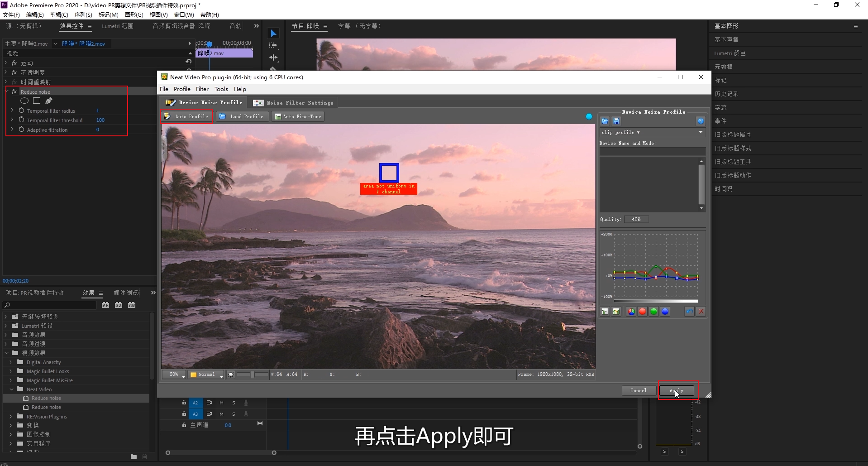This screenshot has width=868, height=466.
Task: Mute audio track A2 in the timeline
Action: (221, 402)
